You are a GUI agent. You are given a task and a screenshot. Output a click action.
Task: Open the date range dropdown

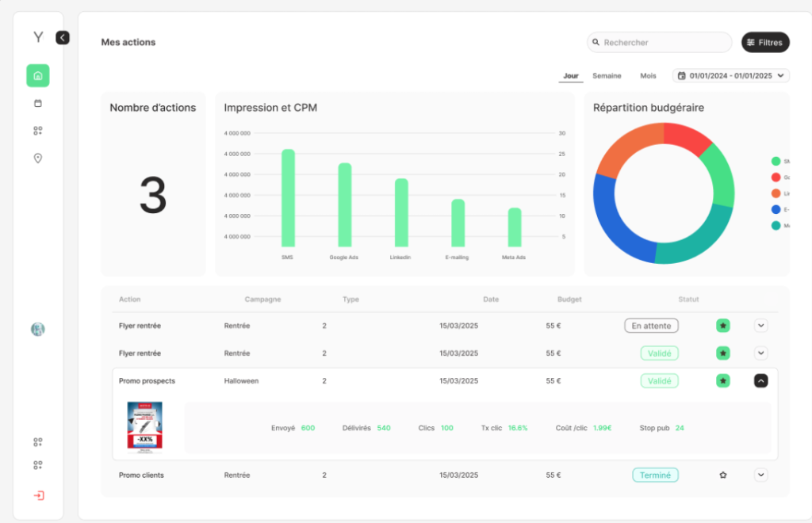pyautogui.click(x=731, y=76)
